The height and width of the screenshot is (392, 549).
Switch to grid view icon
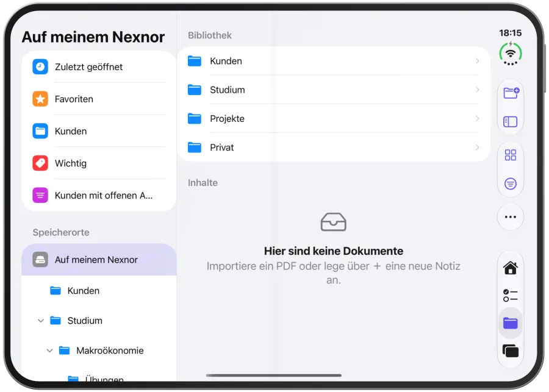pyautogui.click(x=511, y=155)
